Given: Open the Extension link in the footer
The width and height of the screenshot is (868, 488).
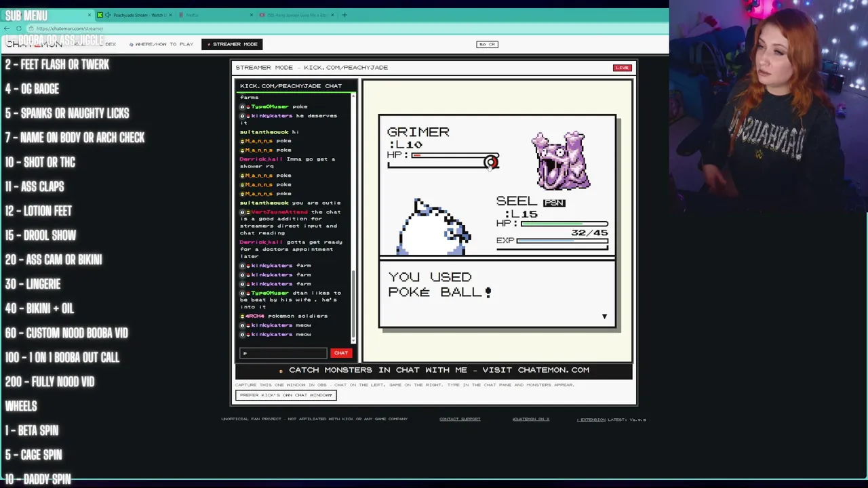Looking at the screenshot, I should pyautogui.click(x=591, y=420).
